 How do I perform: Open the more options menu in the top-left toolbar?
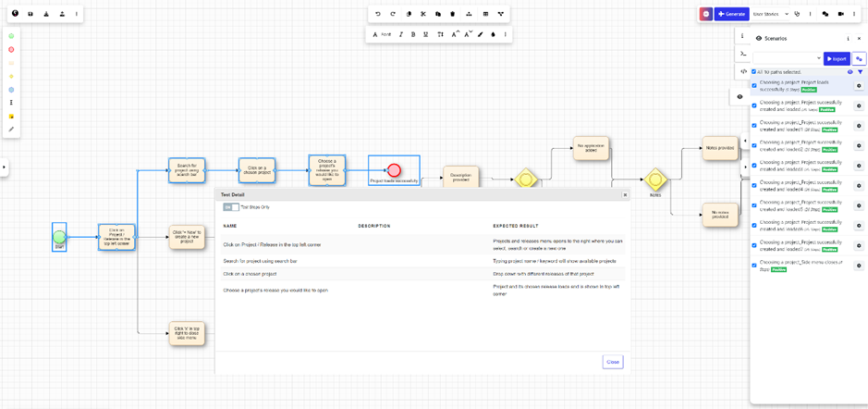(77, 14)
